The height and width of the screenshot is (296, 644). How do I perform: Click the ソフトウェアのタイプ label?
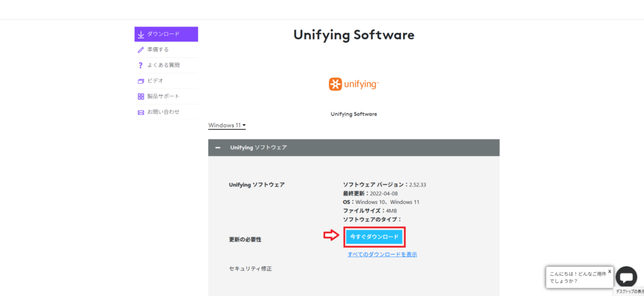click(x=372, y=220)
